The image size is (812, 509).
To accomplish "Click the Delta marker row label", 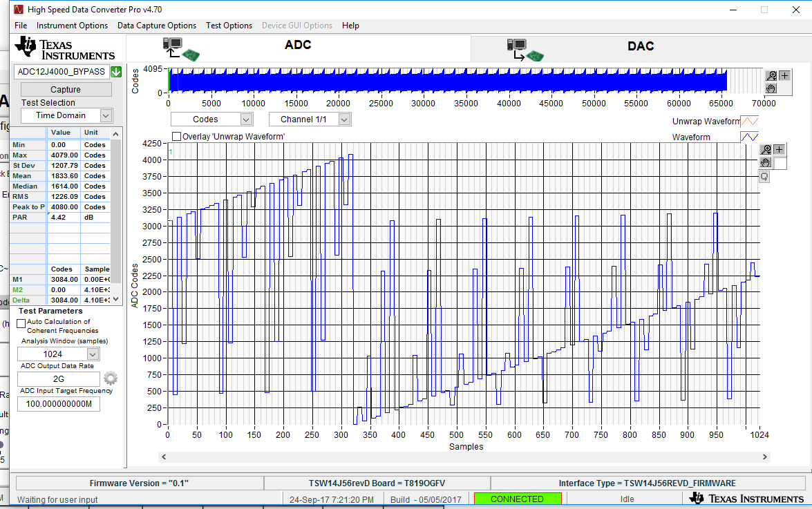I will (x=28, y=300).
